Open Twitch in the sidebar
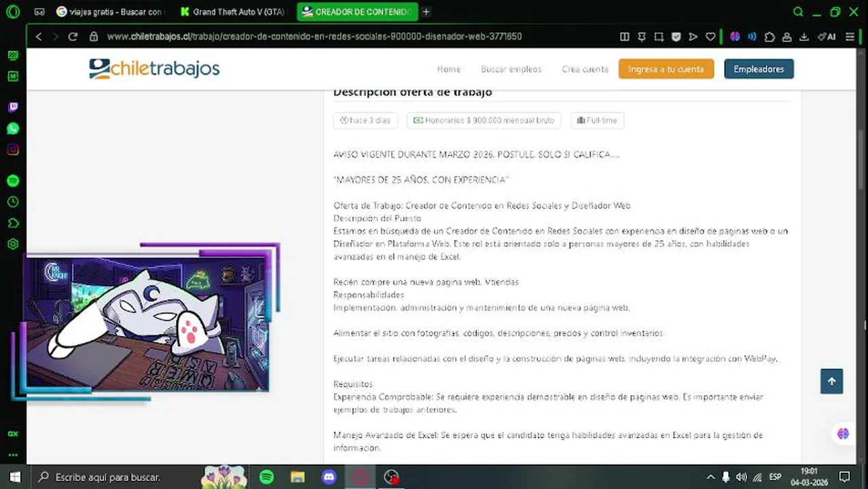The image size is (868, 489). pos(13,107)
